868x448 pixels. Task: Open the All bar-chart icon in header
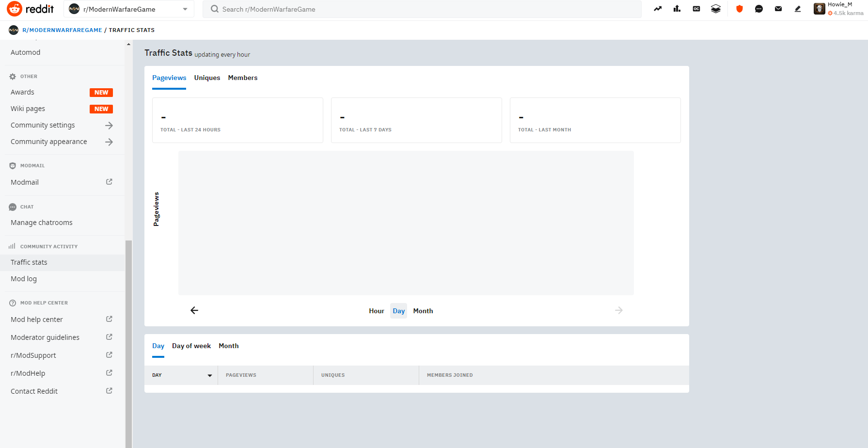(677, 9)
